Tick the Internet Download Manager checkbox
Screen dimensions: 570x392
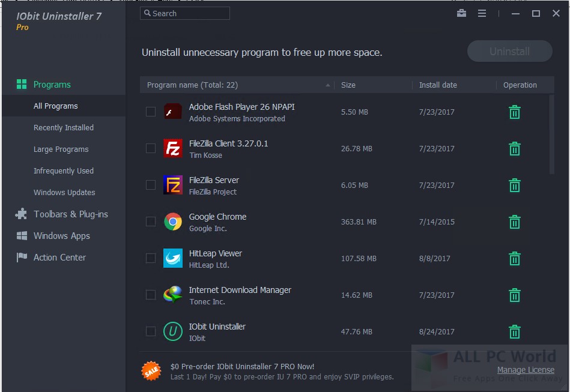click(151, 295)
